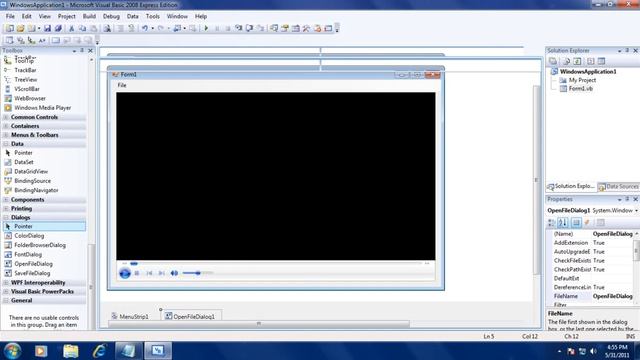Show Events lightning icon in Properties
640x360 pixels.
(587, 223)
